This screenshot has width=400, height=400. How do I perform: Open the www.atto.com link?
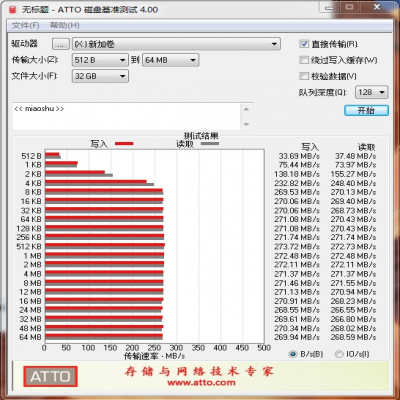pyautogui.click(x=201, y=382)
